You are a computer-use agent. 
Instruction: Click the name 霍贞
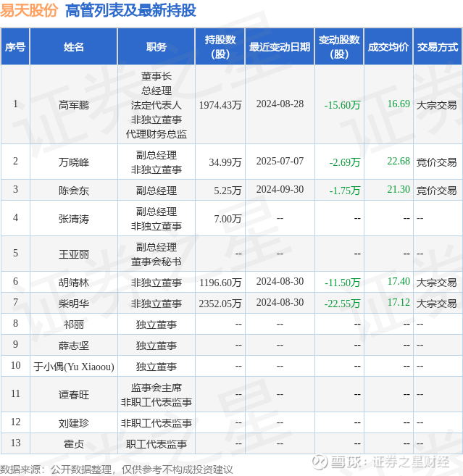[x=73, y=444]
